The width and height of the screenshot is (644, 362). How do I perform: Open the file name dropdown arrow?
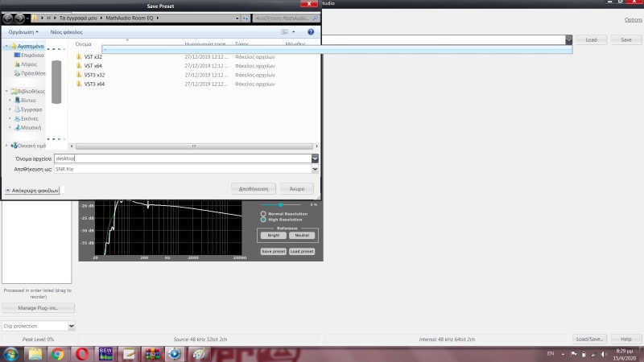click(x=315, y=158)
